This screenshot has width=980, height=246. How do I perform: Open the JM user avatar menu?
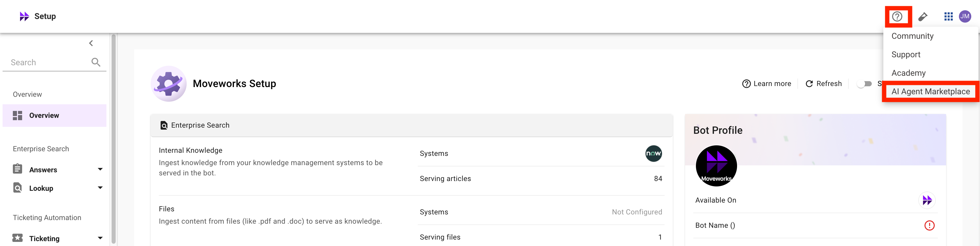pos(965,16)
